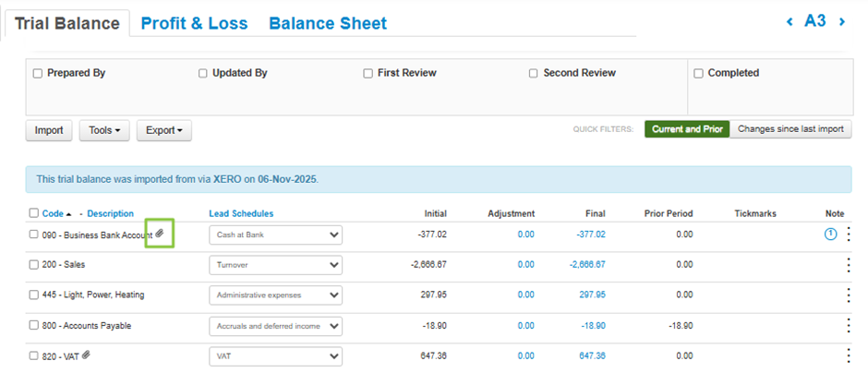Sort by the Code column header

coord(53,213)
